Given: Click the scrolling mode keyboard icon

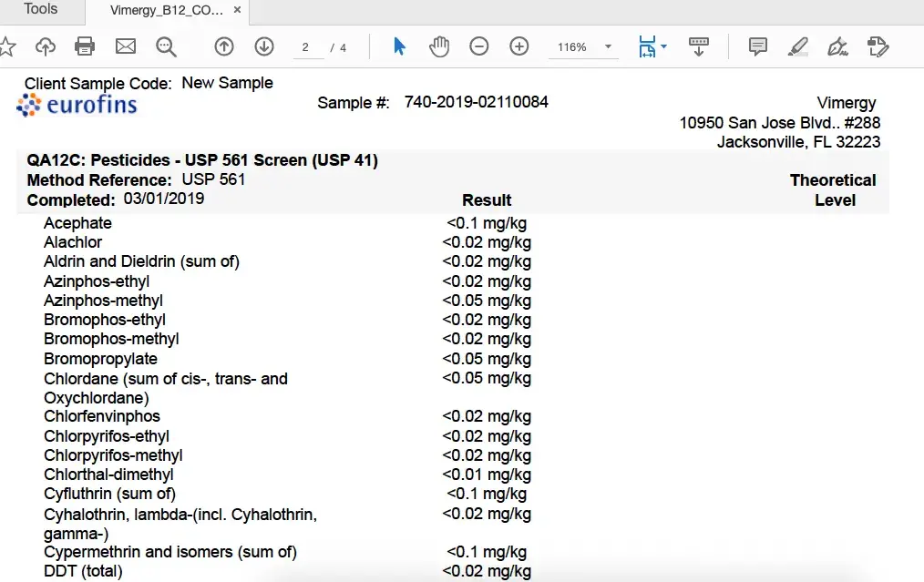Looking at the screenshot, I should pos(699,46).
